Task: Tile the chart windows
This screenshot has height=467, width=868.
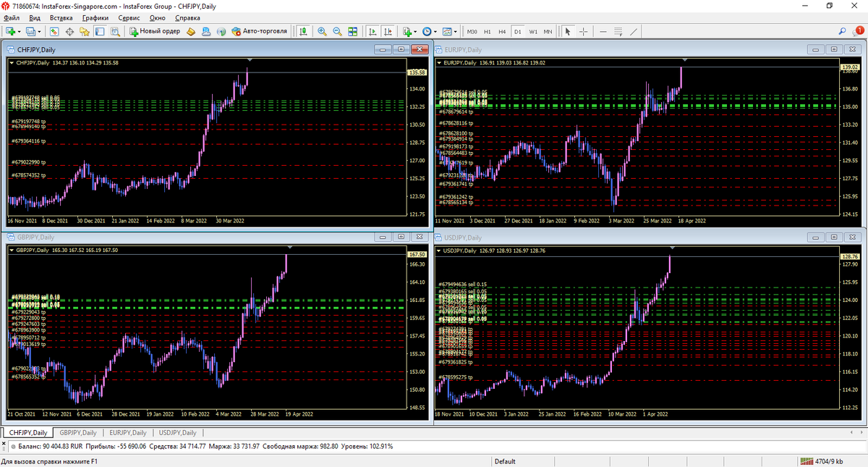Action: (x=352, y=31)
